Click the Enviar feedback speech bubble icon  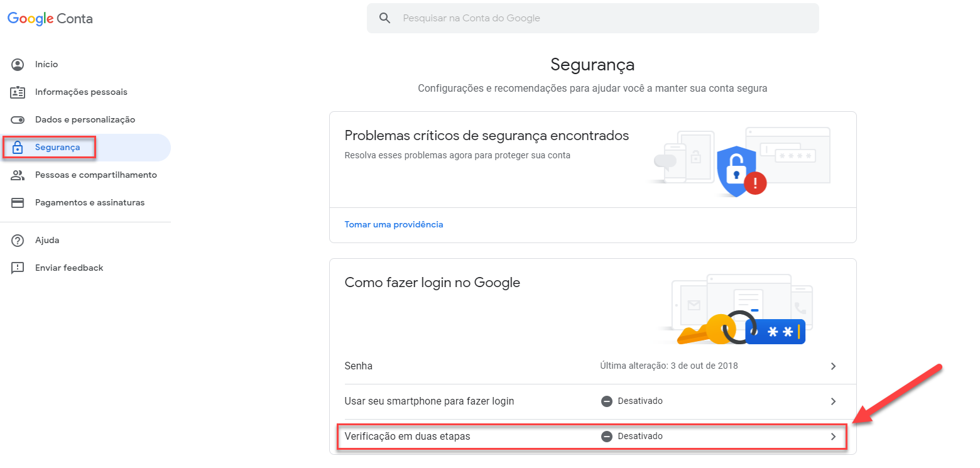[x=18, y=268]
